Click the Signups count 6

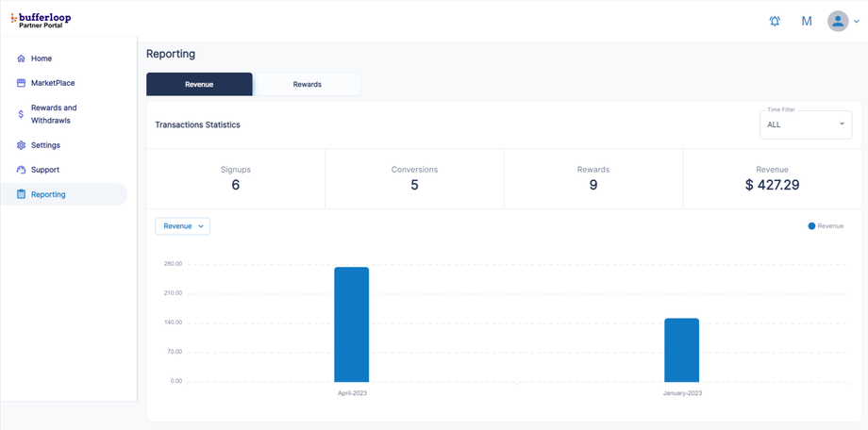pos(235,185)
